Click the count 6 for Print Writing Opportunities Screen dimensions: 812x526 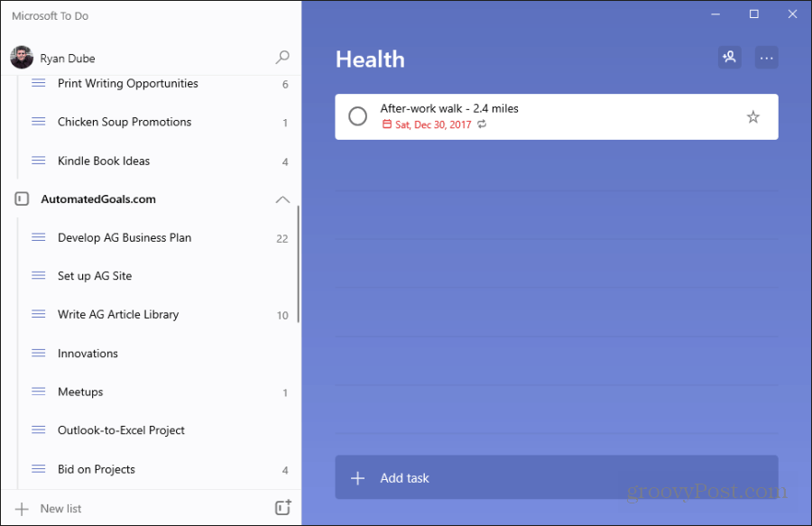(x=285, y=85)
